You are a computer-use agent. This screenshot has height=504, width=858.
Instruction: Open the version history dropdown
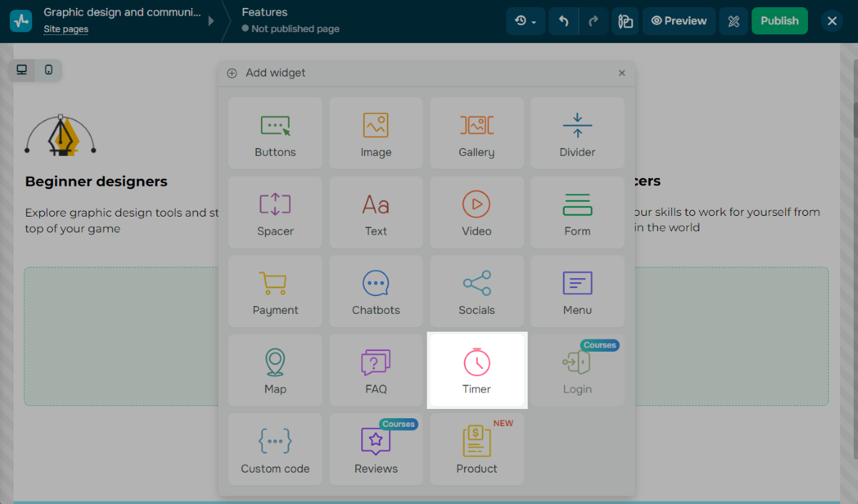(526, 21)
